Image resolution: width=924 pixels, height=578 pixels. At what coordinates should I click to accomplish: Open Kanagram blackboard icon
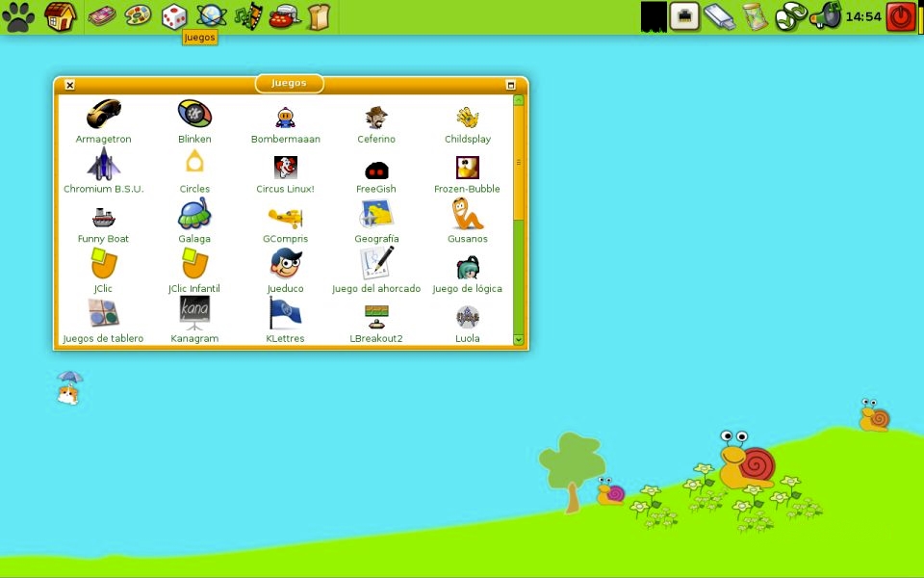[194, 312]
